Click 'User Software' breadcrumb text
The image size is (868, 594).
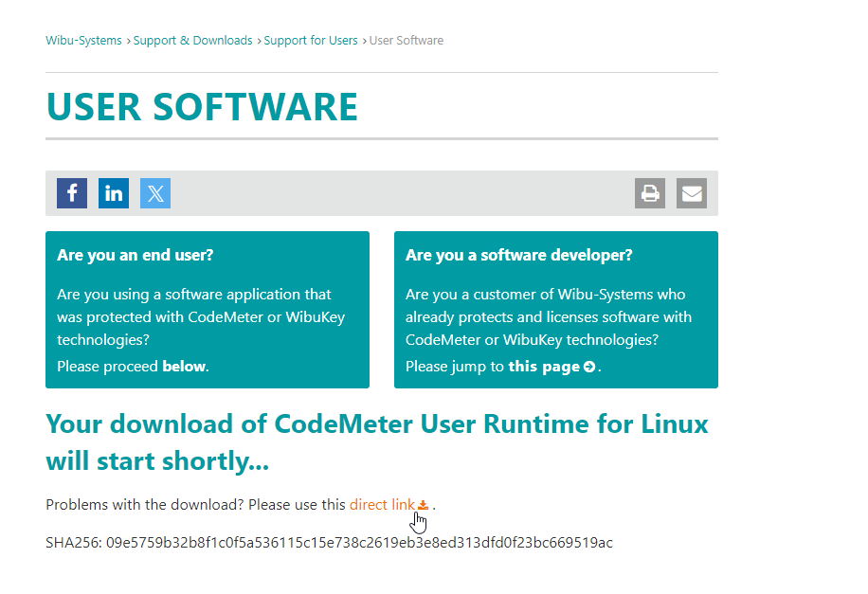click(407, 41)
